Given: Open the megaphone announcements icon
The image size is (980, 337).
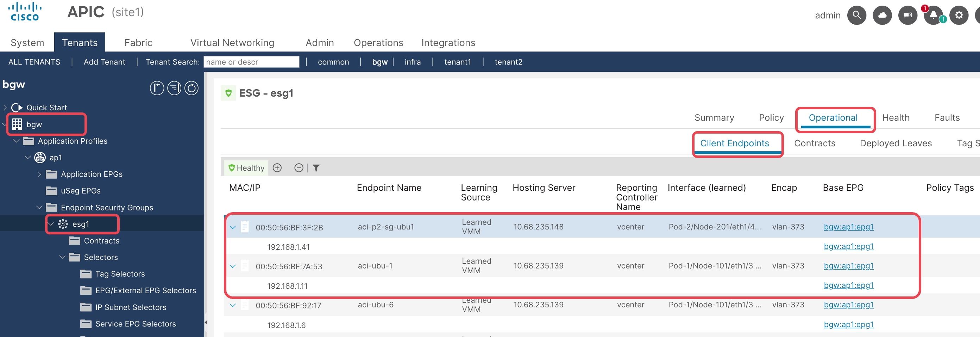Looking at the screenshot, I should [x=908, y=15].
